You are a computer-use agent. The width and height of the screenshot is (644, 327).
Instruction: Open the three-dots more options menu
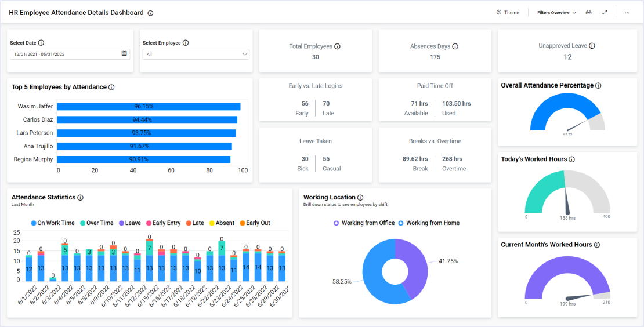click(x=627, y=13)
